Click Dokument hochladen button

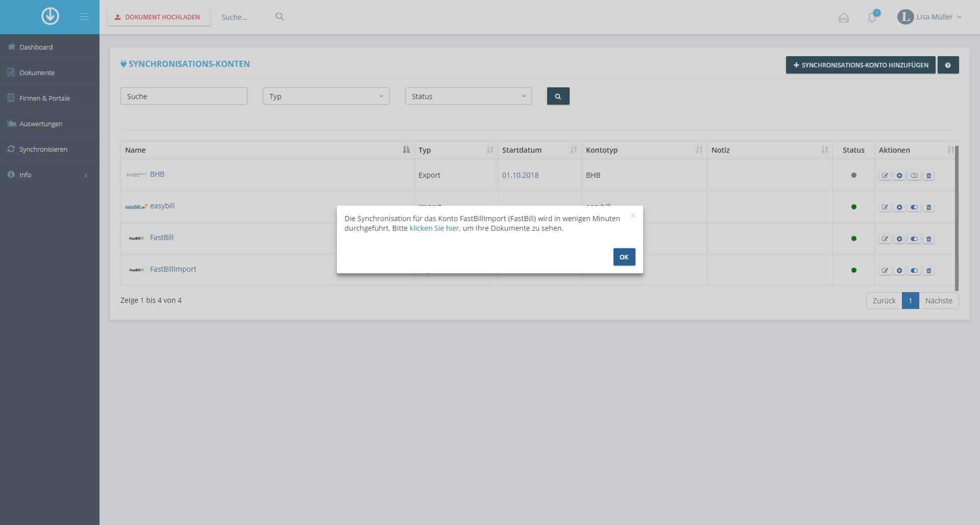tap(158, 17)
